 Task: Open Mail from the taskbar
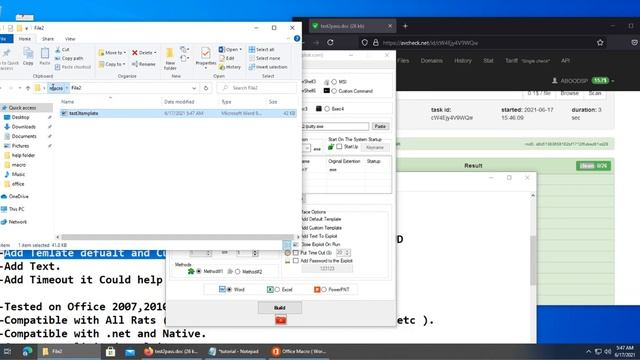[130, 351]
